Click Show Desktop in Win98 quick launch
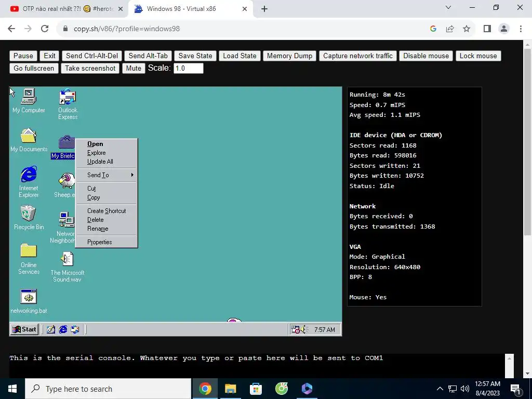 pyautogui.click(x=51, y=329)
